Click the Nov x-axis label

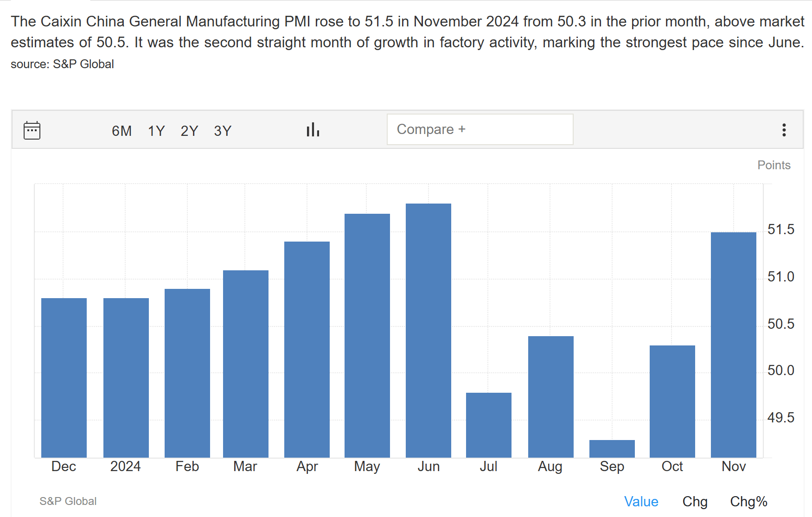pos(734,466)
